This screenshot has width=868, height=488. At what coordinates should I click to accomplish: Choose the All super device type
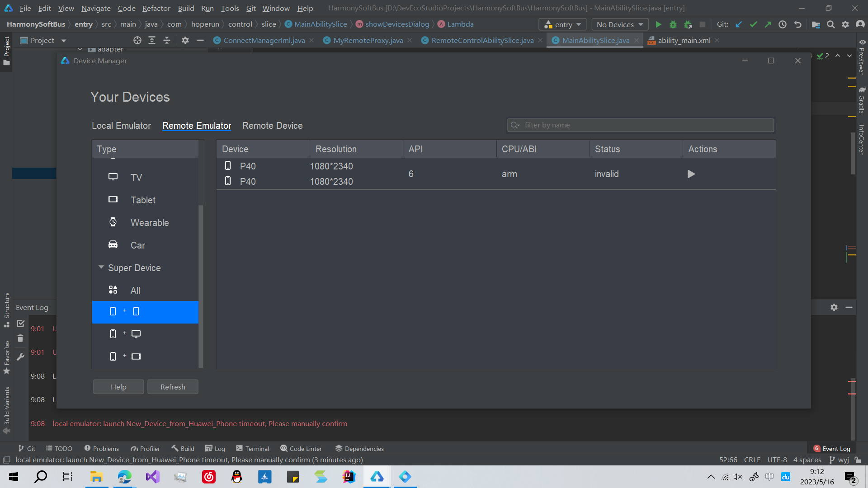145,290
